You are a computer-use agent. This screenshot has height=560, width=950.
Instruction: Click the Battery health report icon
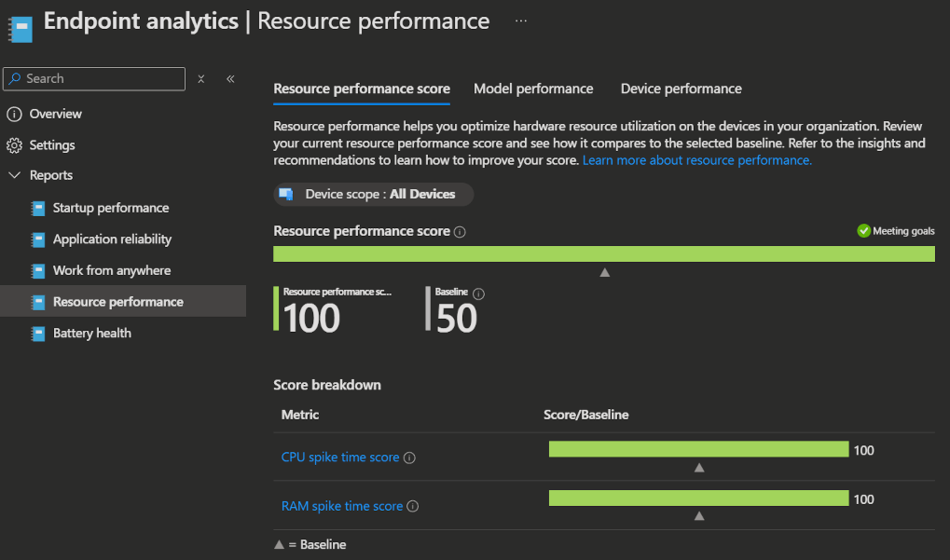[38, 334]
